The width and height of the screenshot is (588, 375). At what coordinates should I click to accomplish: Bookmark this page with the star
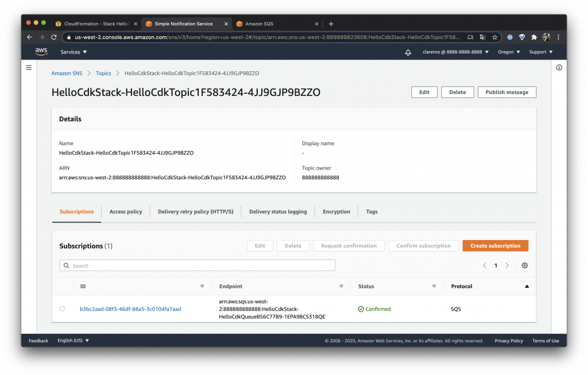point(494,37)
